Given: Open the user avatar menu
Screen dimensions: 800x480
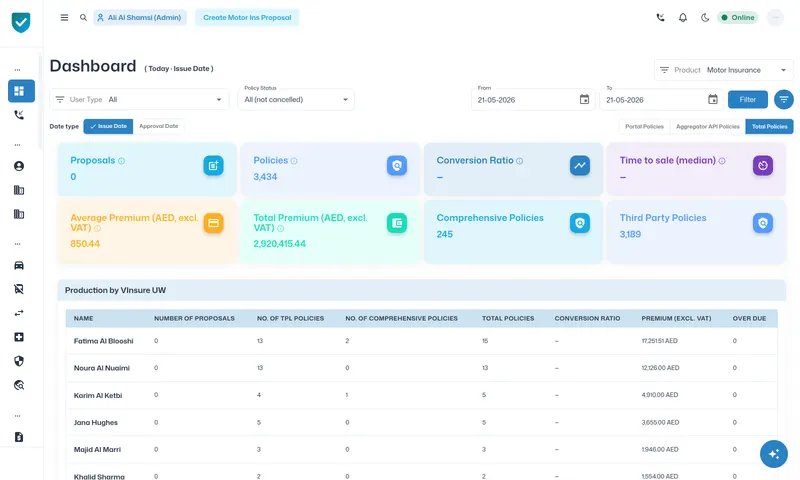Looking at the screenshot, I should point(775,17).
